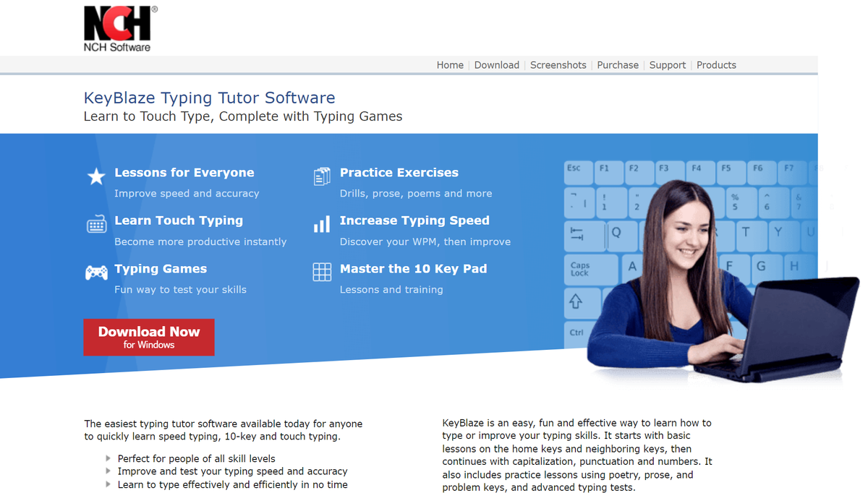Click the Typing Games gamepad icon
The image size is (868, 493).
pyautogui.click(x=96, y=272)
